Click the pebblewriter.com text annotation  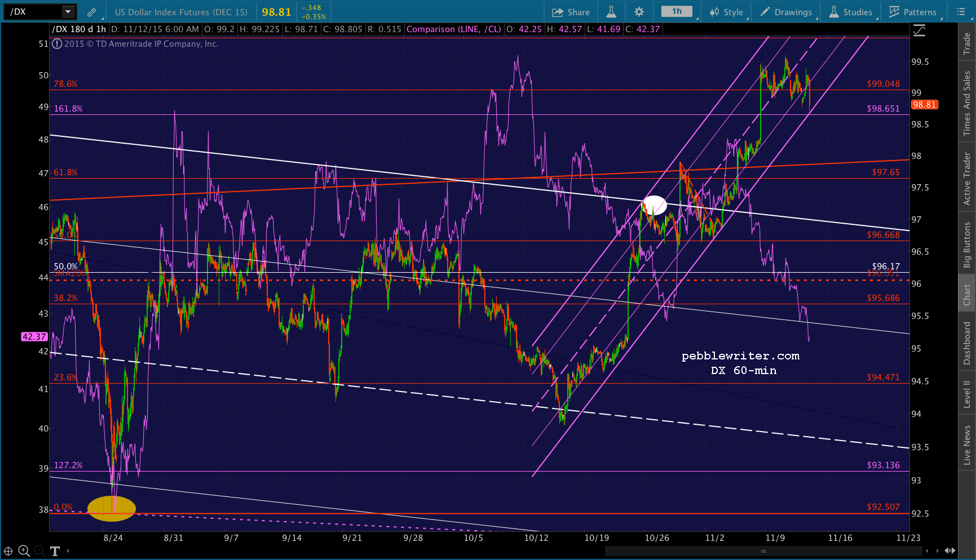[x=740, y=356]
